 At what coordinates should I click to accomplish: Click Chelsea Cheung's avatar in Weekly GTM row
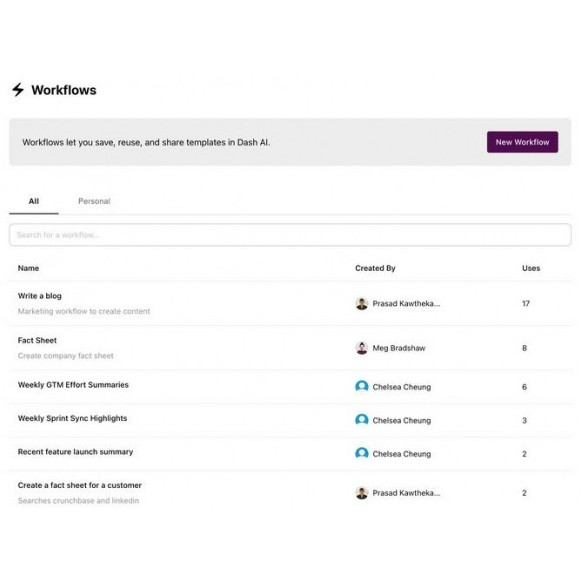[362, 387]
